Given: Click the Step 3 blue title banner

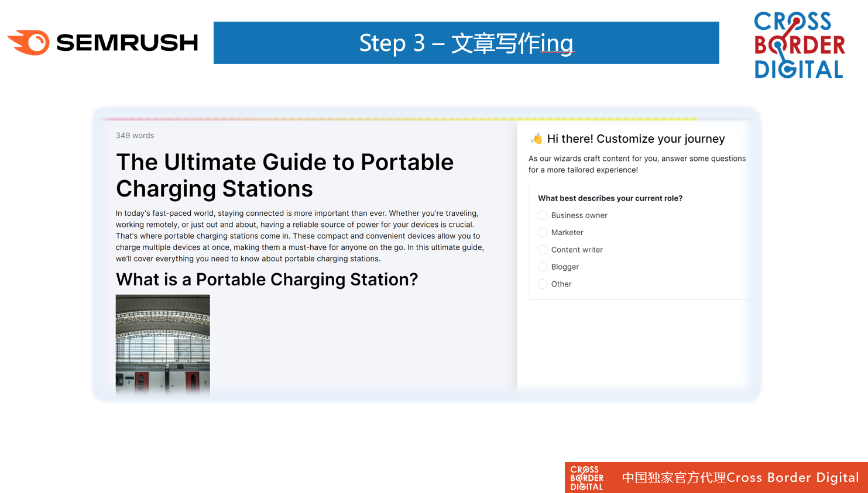Looking at the screenshot, I should (x=466, y=43).
